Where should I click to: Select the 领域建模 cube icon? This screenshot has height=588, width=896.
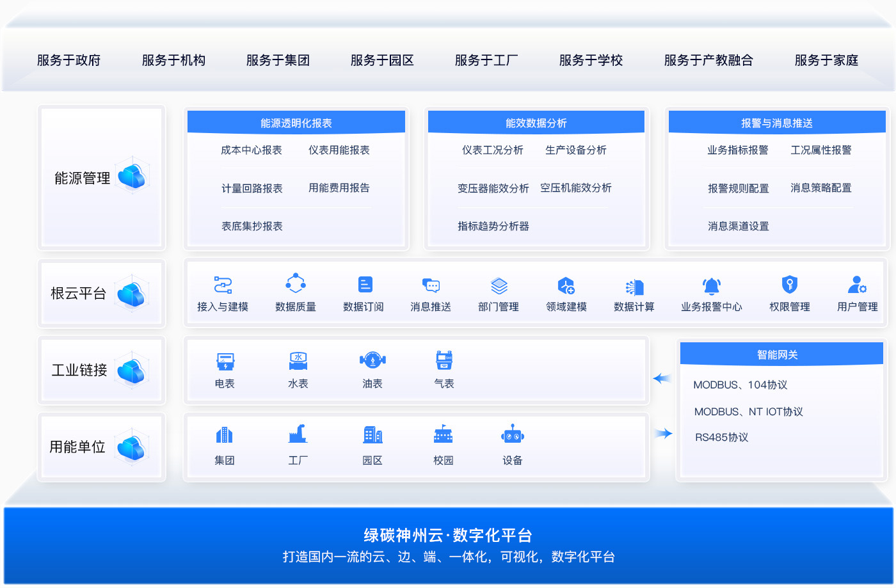(566, 285)
